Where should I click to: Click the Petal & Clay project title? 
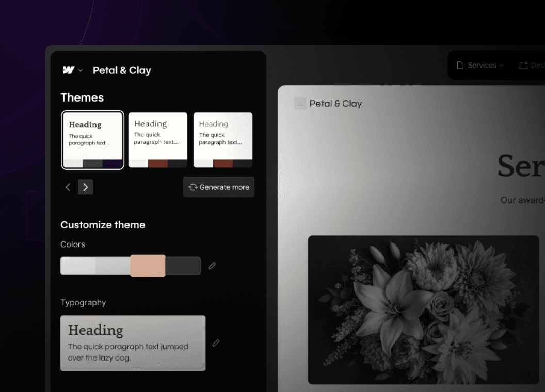(122, 70)
